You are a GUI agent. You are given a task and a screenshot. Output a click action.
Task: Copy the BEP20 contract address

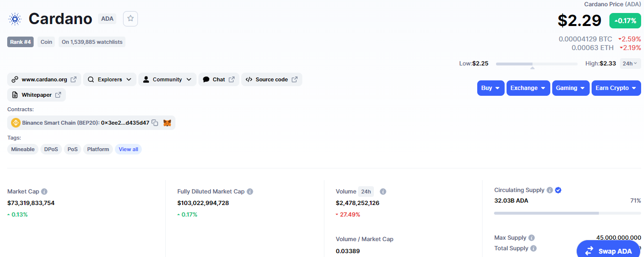click(155, 123)
